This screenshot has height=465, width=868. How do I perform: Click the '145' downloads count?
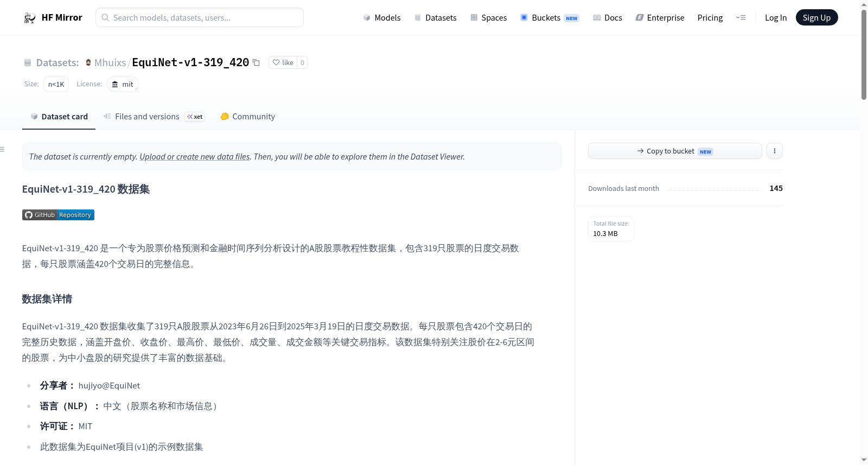point(776,188)
